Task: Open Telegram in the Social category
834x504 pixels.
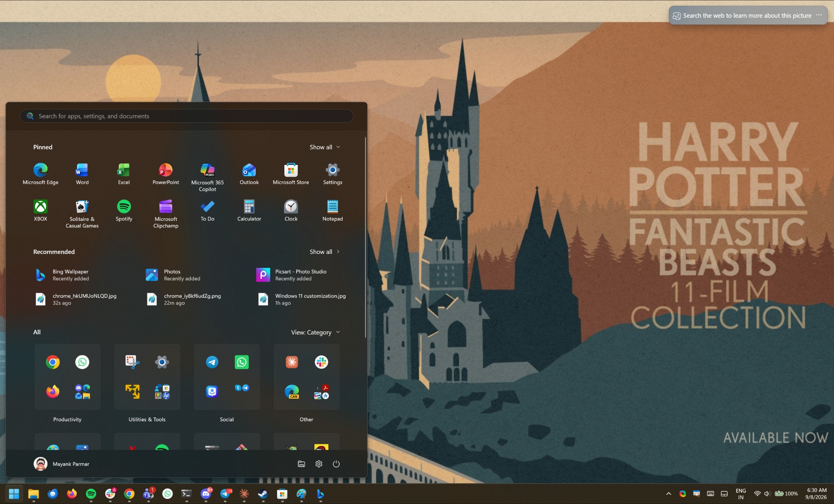Action: (212, 362)
